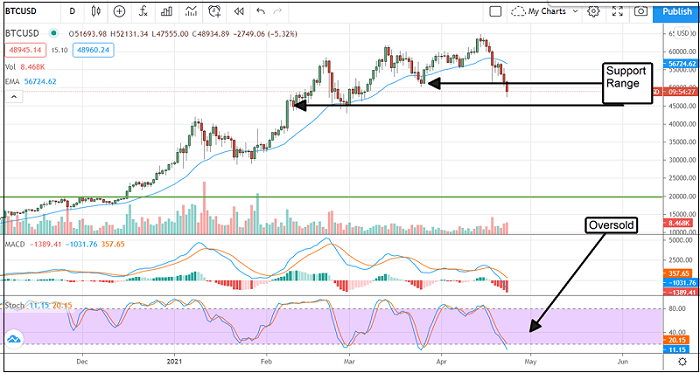Open the fx indicators menu
The image size is (700, 373).
[143, 12]
